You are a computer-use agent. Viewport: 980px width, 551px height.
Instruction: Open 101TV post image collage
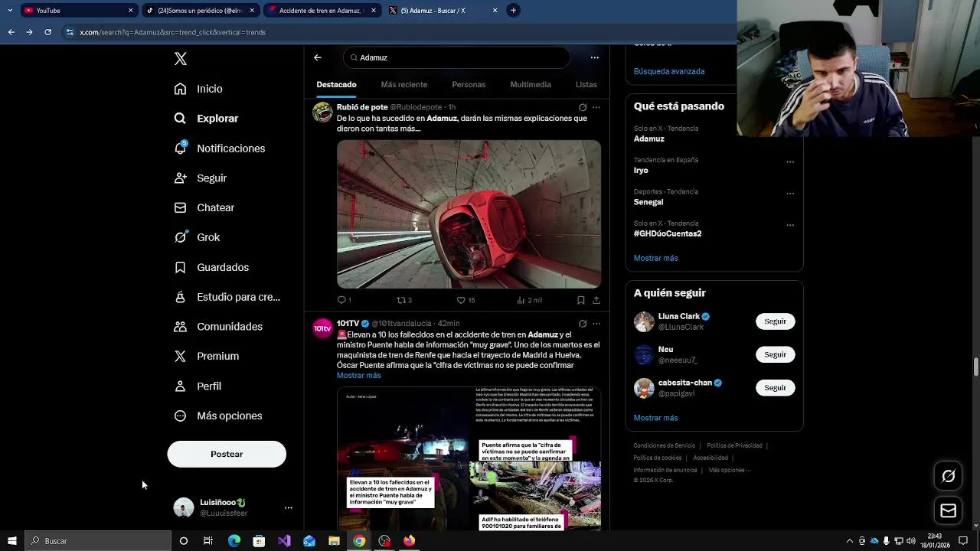tap(469, 459)
